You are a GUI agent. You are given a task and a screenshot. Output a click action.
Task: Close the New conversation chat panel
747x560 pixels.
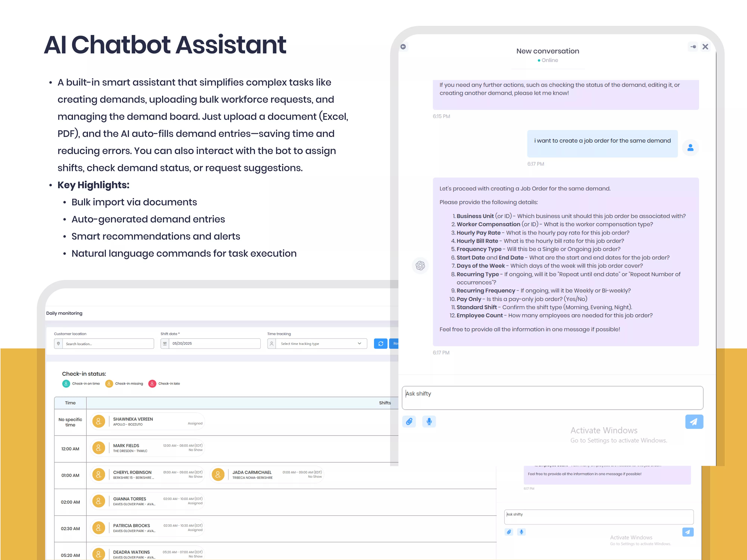[705, 47]
